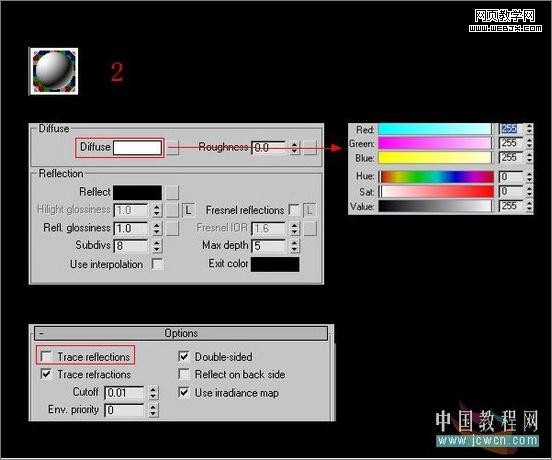
Task: Enable the Use interpolation checkbox
Action: coord(157,264)
